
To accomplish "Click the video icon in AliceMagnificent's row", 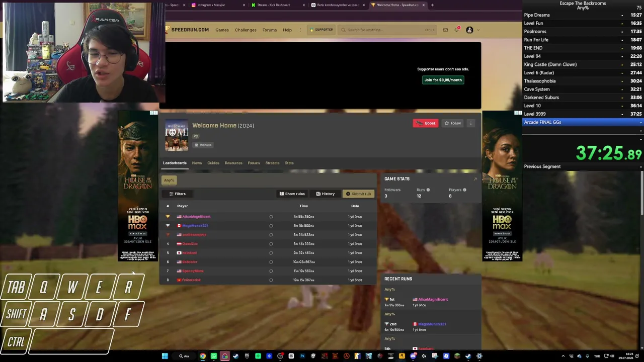I will (x=271, y=217).
